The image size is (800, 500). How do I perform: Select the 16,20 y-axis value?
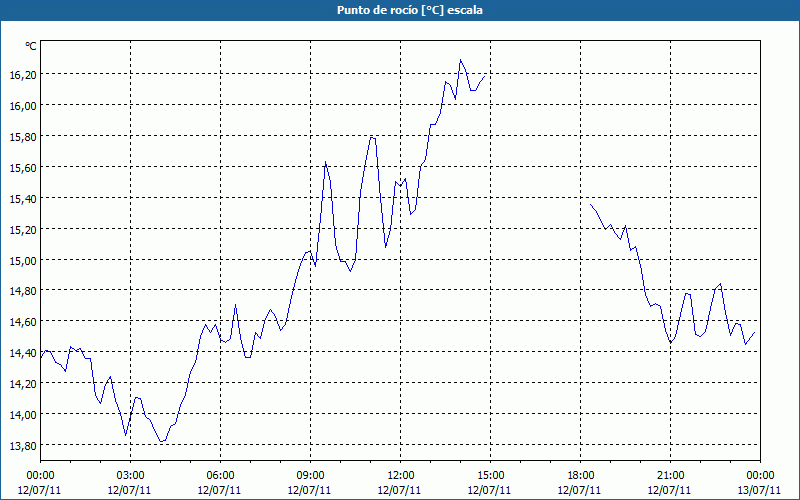click(23, 74)
